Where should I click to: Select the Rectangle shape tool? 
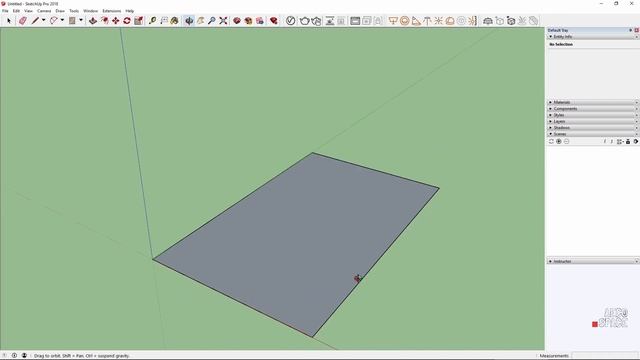(x=72, y=20)
